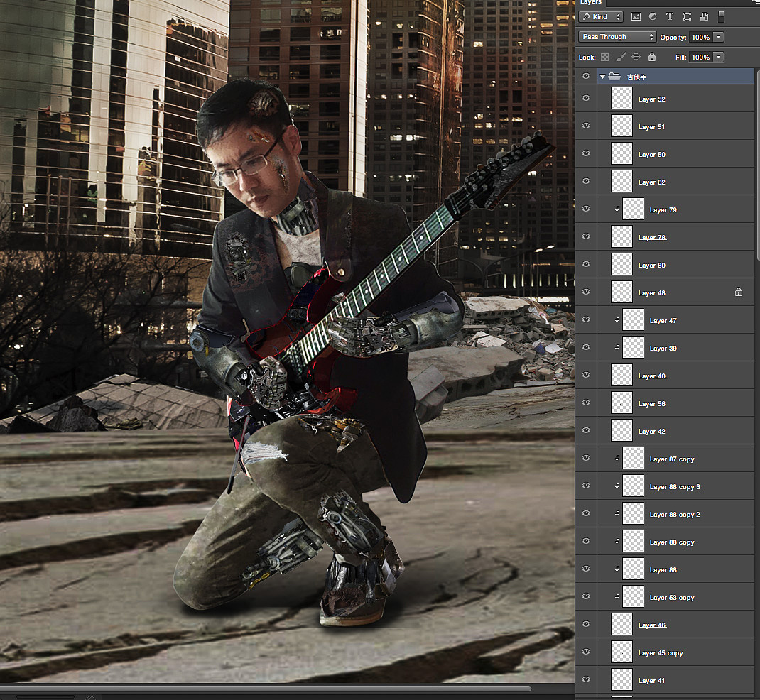This screenshot has height=700, width=760.
Task: Collapse the group with disclosure triangle
Action: (602, 77)
